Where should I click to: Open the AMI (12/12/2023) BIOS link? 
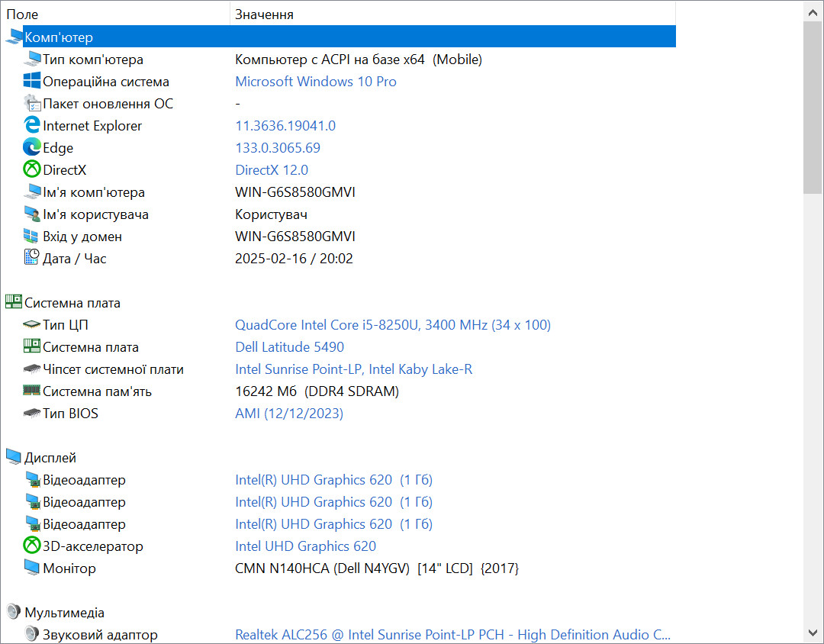(289, 414)
